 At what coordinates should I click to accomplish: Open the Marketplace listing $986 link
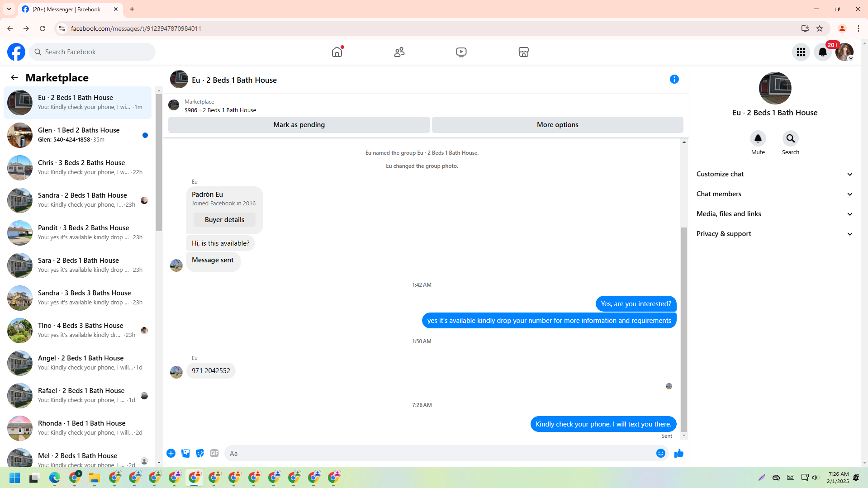tap(220, 110)
